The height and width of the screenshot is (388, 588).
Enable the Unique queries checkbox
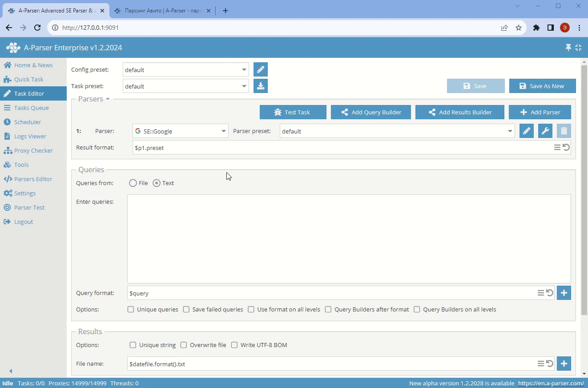131,309
